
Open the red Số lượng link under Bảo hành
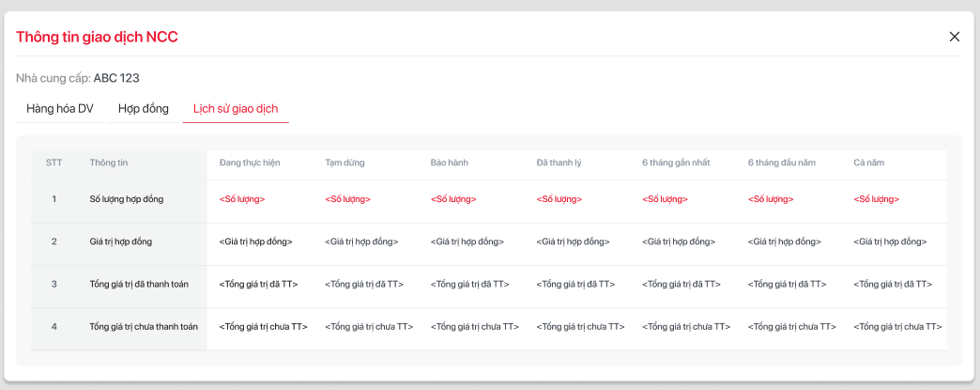pos(453,199)
